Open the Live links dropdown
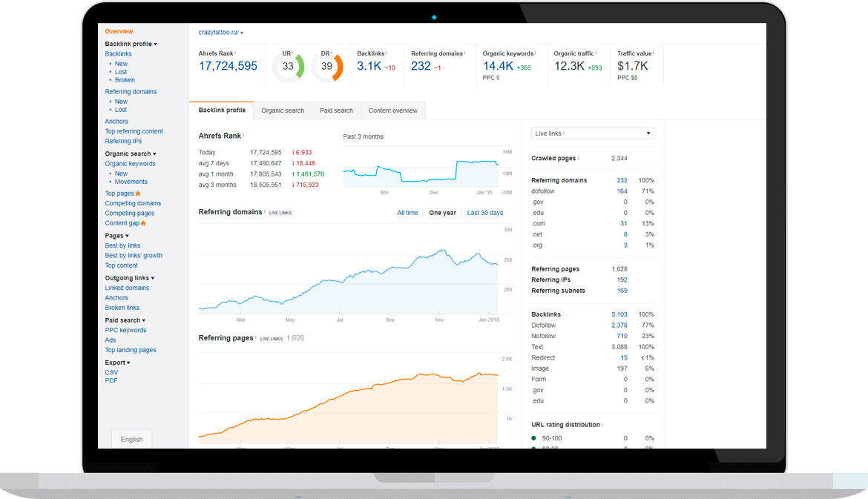The image size is (868, 499). coord(592,133)
